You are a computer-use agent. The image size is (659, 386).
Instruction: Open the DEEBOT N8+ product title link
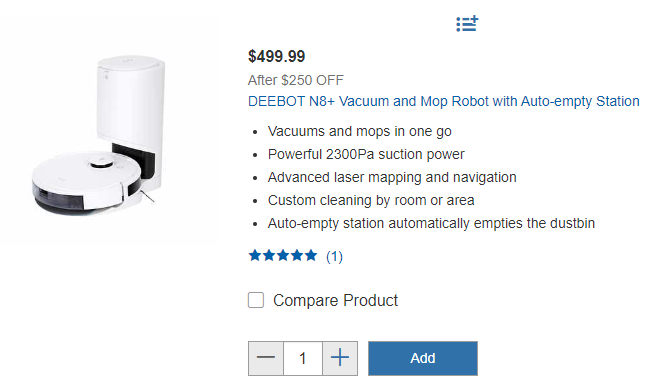[443, 101]
